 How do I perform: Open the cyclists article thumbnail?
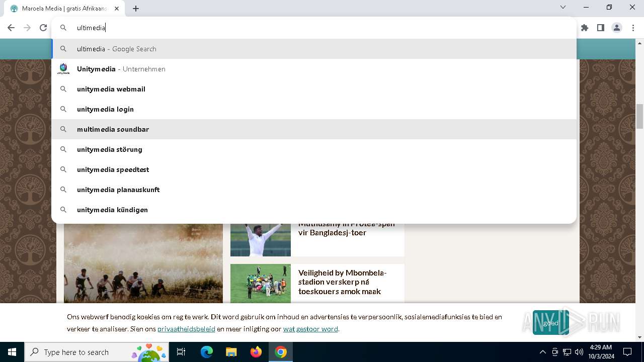(x=143, y=263)
